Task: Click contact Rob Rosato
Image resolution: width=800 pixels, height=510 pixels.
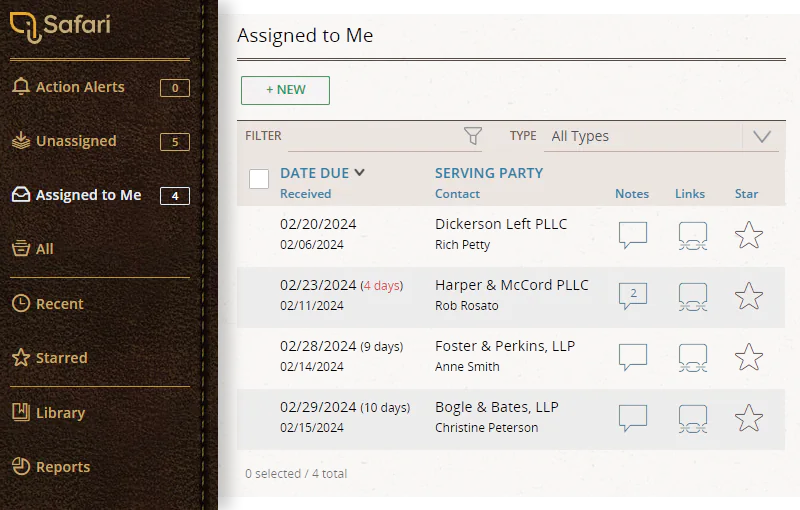Action: coord(466,305)
